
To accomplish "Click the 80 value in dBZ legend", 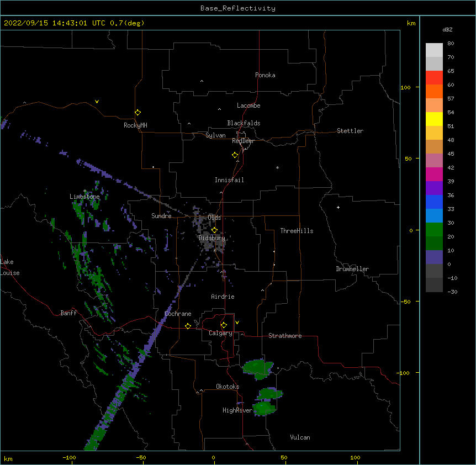I will pyautogui.click(x=451, y=44).
